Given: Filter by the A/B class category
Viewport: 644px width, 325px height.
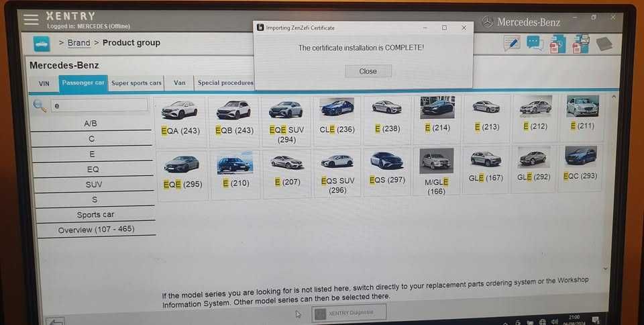Looking at the screenshot, I should point(91,124).
